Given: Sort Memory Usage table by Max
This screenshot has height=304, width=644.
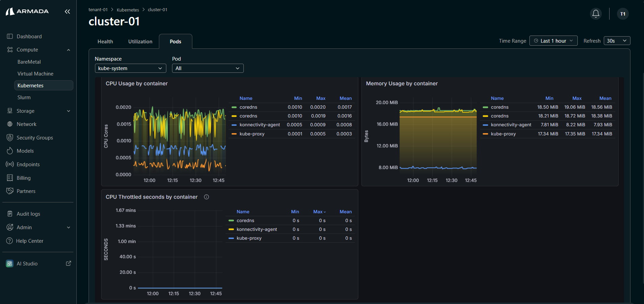Looking at the screenshot, I should (x=577, y=98).
